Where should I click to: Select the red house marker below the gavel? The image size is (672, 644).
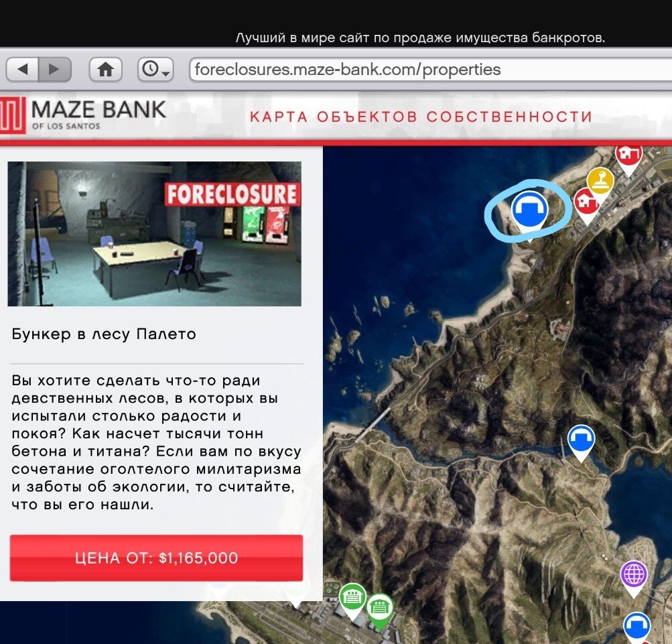586,205
